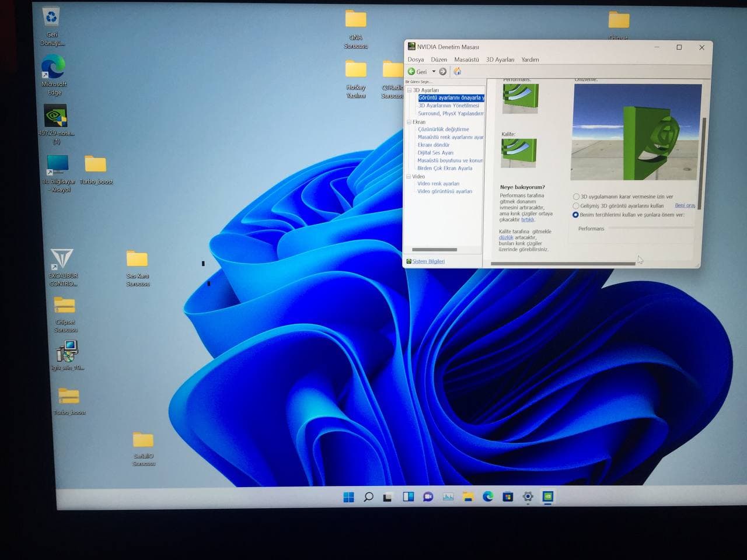Click the main panel horizontal scrollbar
This screenshot has height=560, width=747.
(x=563, y=264)
